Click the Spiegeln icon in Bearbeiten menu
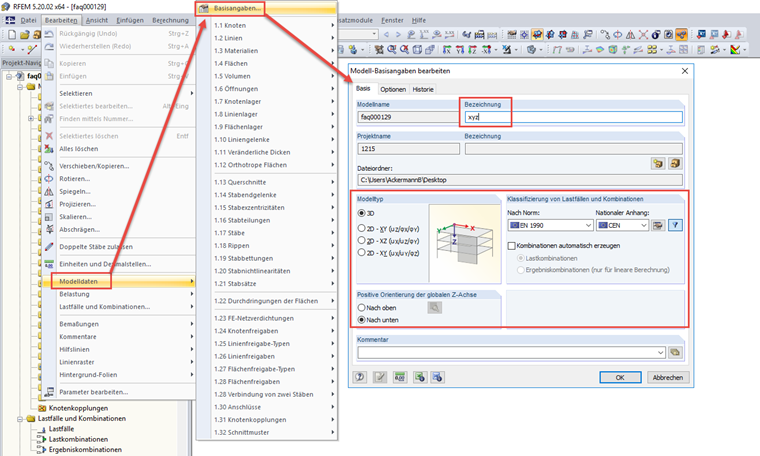The image size is (760, 456). [x=49, y=191]
